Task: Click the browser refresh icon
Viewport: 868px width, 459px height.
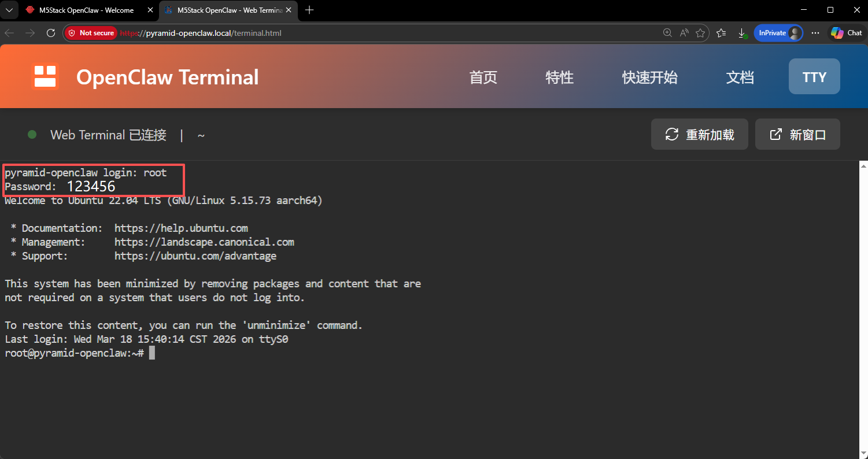Action: (x=51, y=33)
